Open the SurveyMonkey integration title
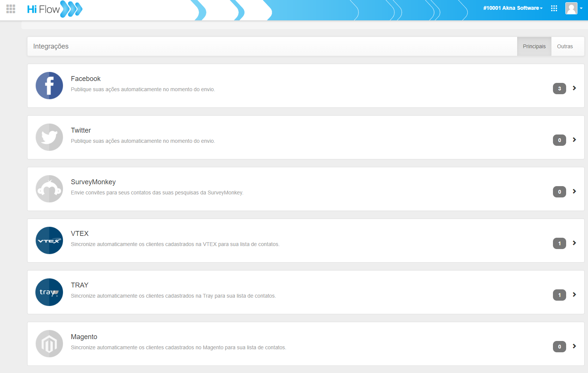Image resolution: width=588 pixels, height=373 pixels. pyautogui.click(x=93, y=182)
